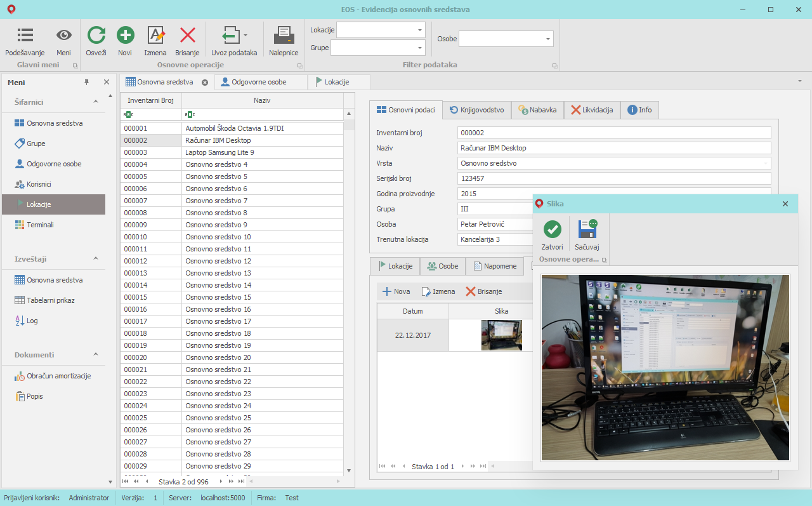This screenshot has width=812, height=506.
Task: Switch to the Osobe sub-tab
Action: [443, 266]
